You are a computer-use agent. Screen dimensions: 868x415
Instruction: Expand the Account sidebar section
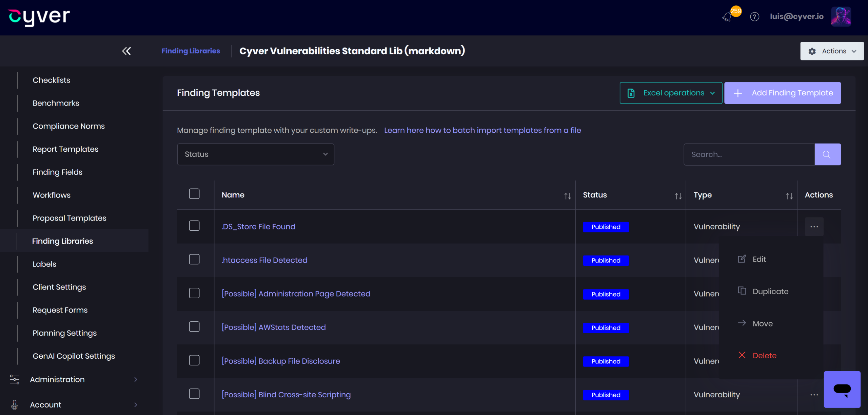pos(74,404)
